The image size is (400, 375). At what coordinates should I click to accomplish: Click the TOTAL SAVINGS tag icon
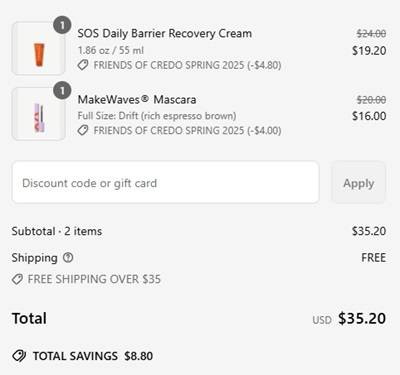19,356
